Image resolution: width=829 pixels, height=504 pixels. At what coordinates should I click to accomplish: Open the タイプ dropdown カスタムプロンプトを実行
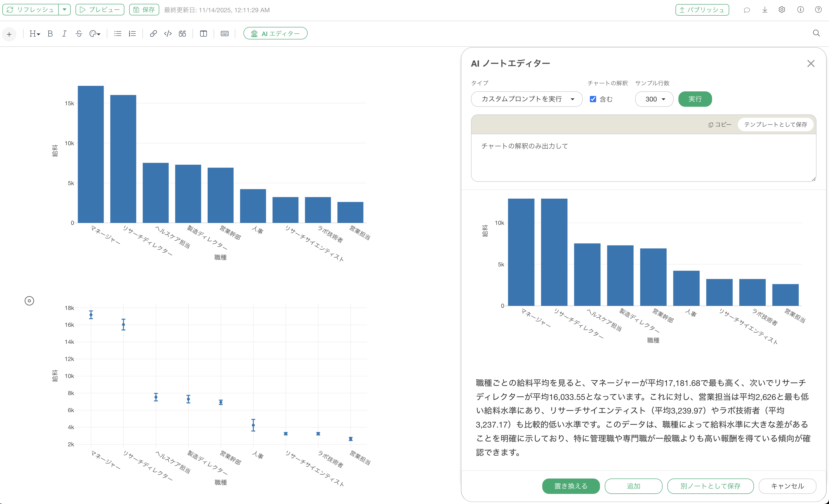(527, 99)
